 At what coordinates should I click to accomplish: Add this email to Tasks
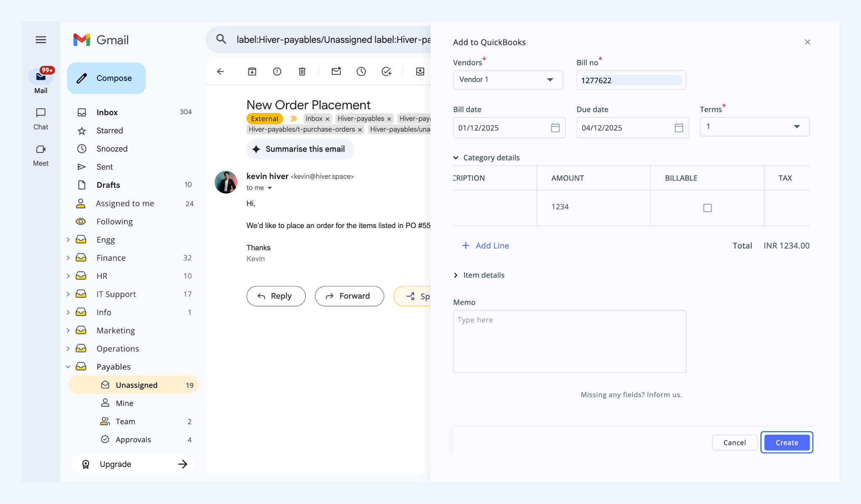pyautogui.click(x=386, y=71)
